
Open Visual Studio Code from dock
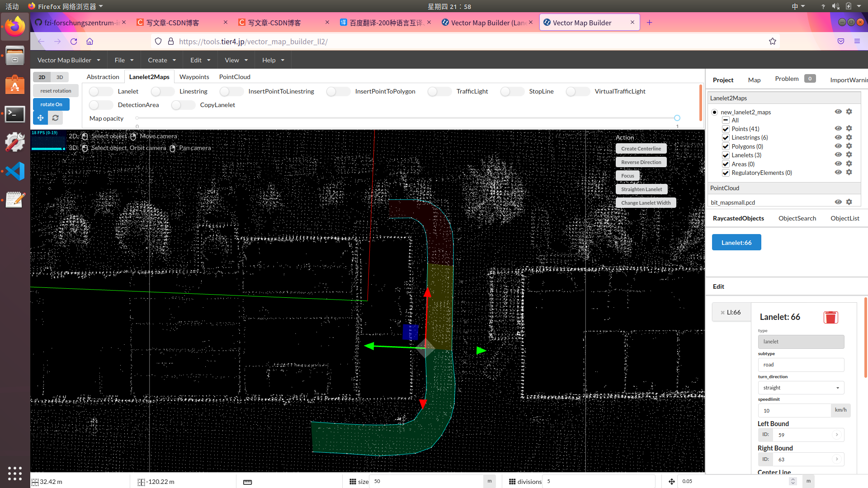click(x=14, y=171)
